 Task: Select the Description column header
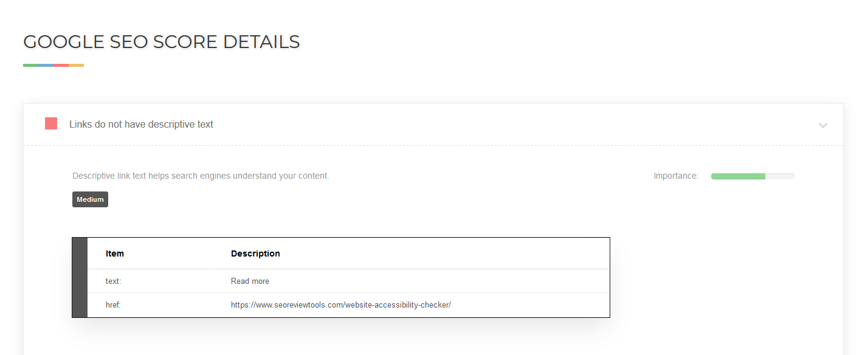coord(255,253)
